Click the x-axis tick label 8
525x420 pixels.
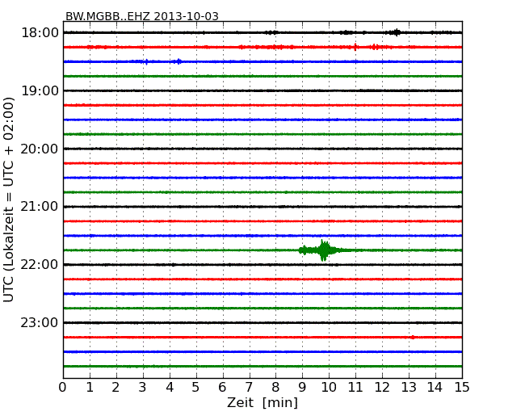[275, 388]
